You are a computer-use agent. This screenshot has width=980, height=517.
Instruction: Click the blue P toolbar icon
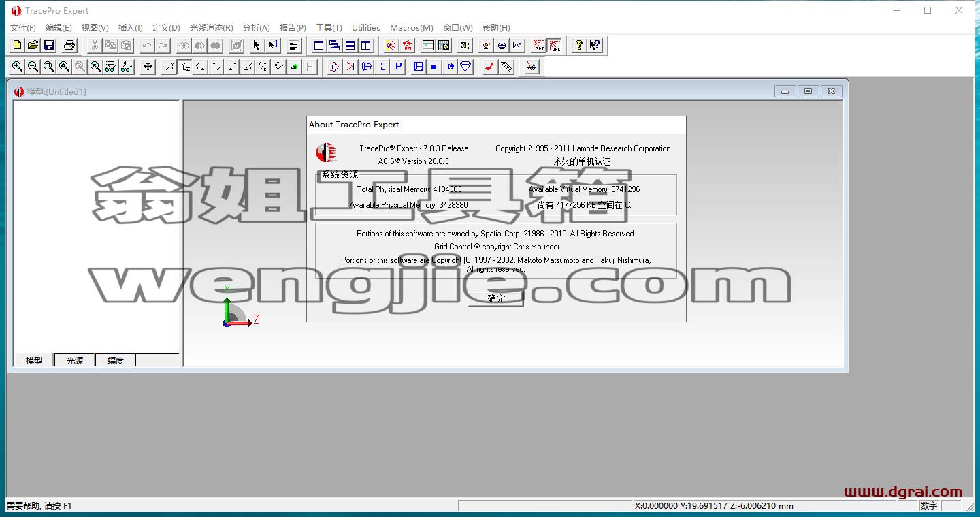(398, 67)
